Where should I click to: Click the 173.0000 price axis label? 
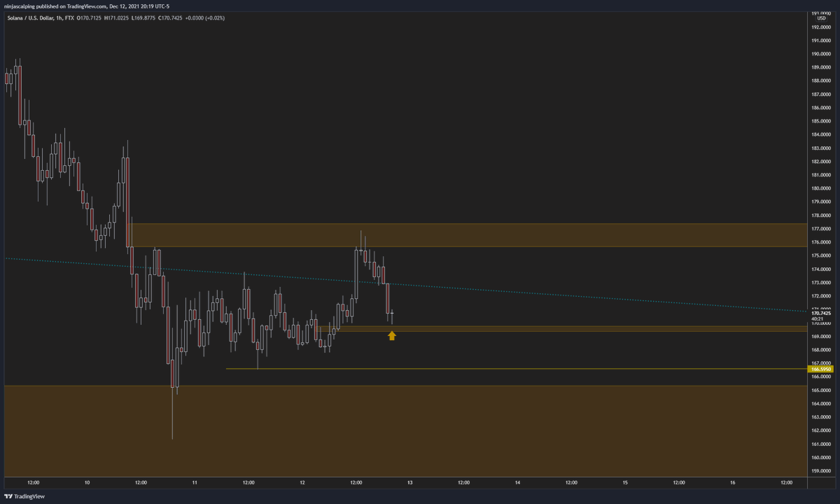[x=820, y=283]
